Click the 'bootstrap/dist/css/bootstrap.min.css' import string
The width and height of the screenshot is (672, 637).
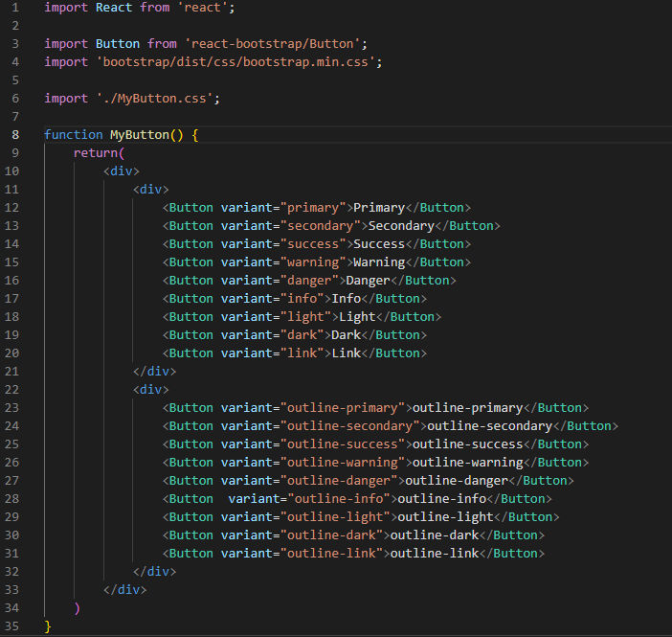(x=235, y=61)
